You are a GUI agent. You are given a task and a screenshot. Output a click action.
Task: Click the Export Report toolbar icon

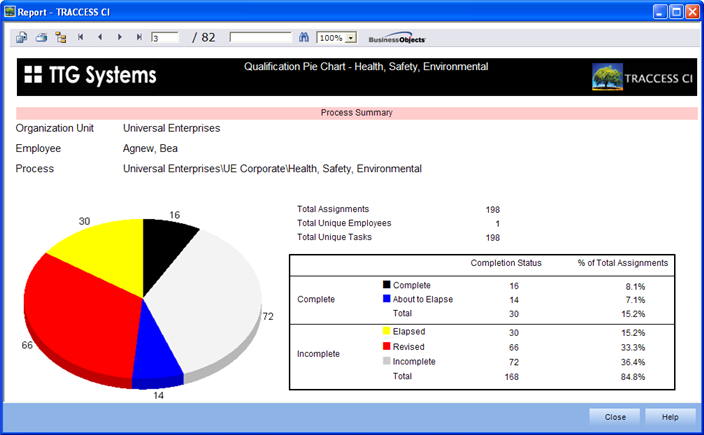(21, 38)
